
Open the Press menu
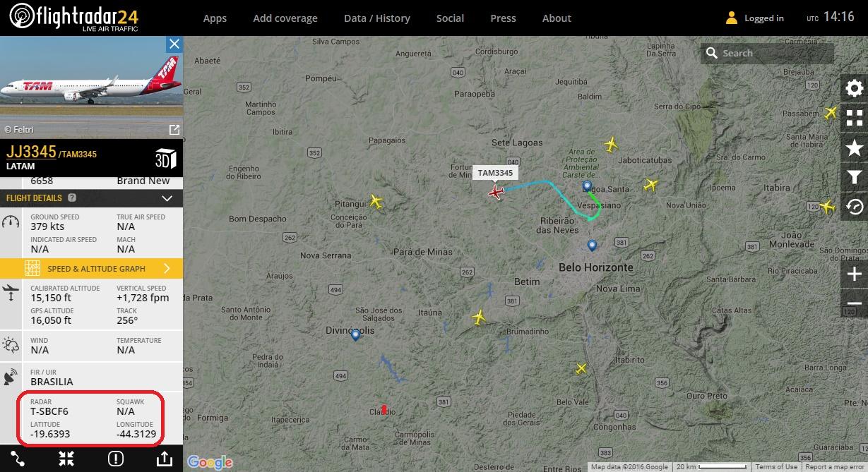point(503,18)
